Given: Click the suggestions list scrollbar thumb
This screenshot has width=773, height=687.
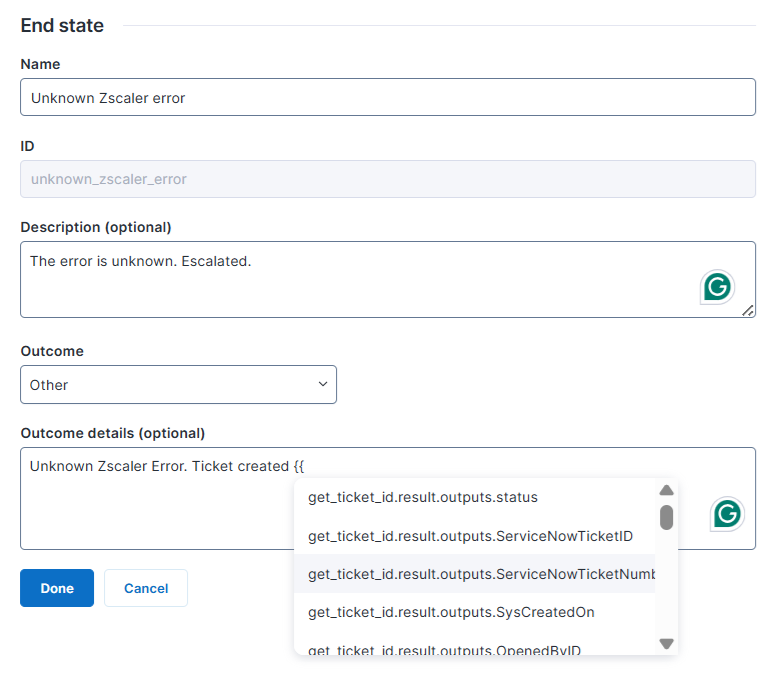Looking at the screenshot, I should (666, 517).
